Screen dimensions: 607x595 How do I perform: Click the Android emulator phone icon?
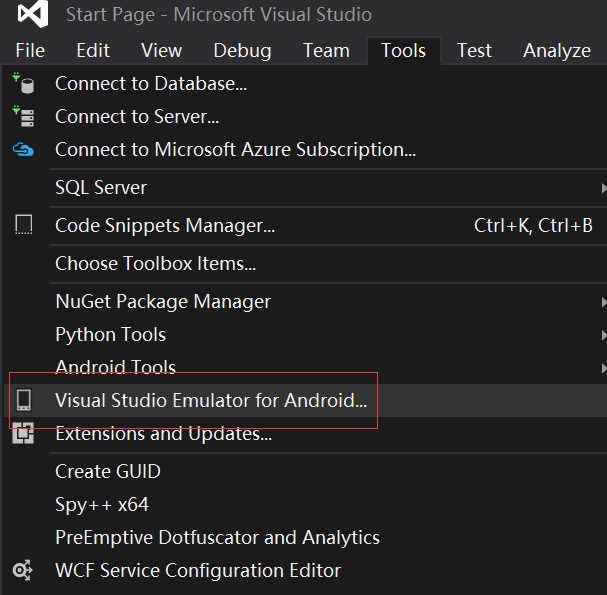click(x=24, y=401)
